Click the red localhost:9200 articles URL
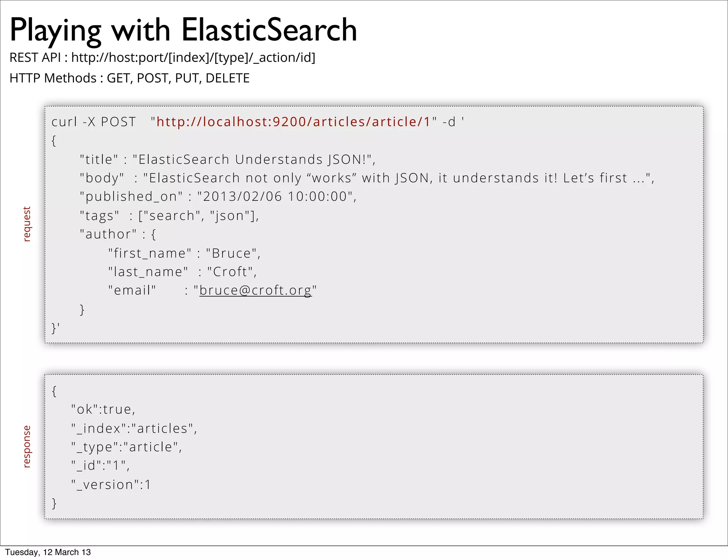Viewport: 728px width, 560px height. point(293,122)
